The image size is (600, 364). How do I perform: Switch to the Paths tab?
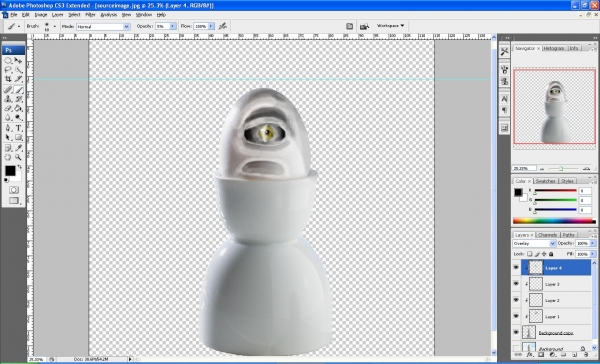[569, 235]
